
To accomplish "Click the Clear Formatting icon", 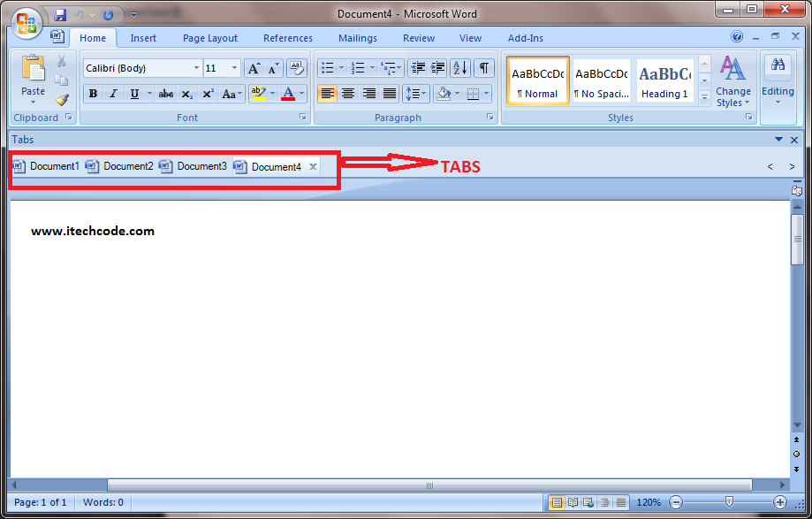I will [296, 68].
